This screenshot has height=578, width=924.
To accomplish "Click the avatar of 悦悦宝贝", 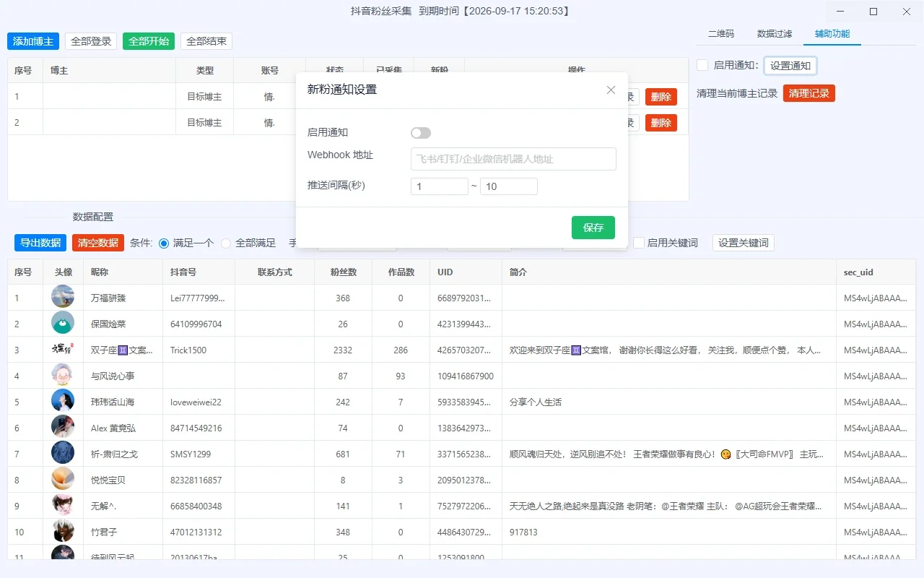I will pyautogui.click(x=63, y=479).
